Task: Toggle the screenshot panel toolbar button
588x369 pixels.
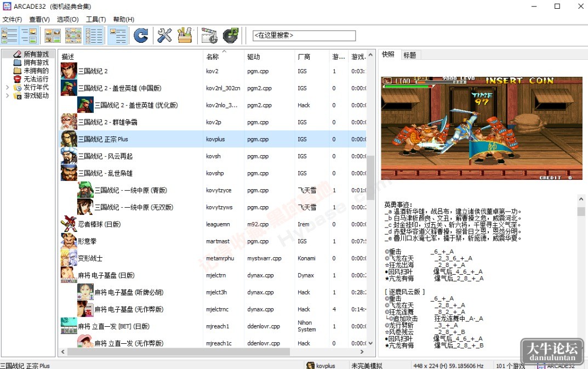Action: tap(29, 36)
